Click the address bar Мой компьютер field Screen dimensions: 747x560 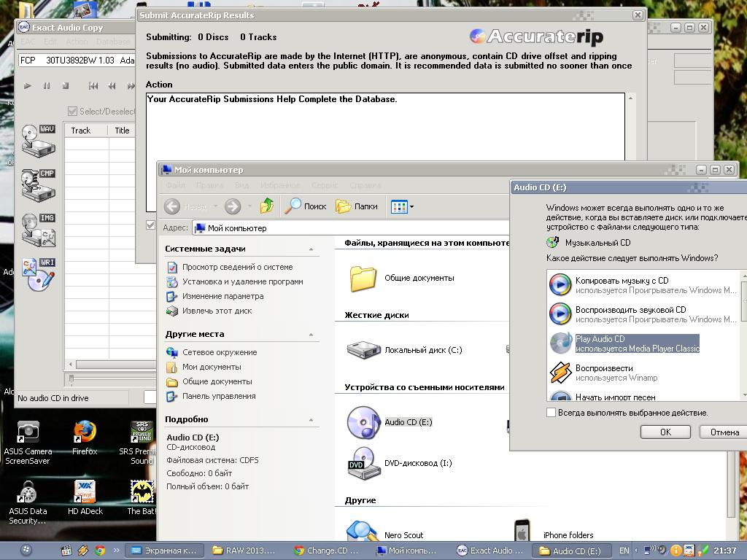(x=351, y=228)
